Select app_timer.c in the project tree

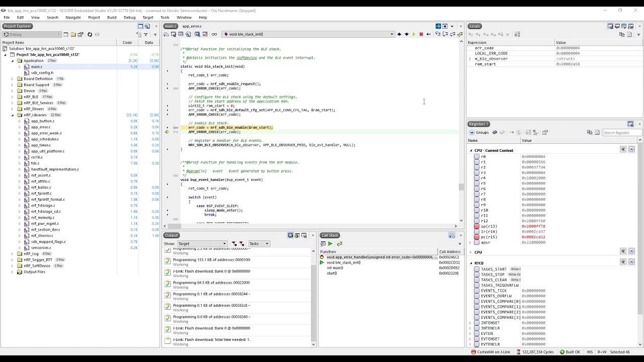pos(41,145)
